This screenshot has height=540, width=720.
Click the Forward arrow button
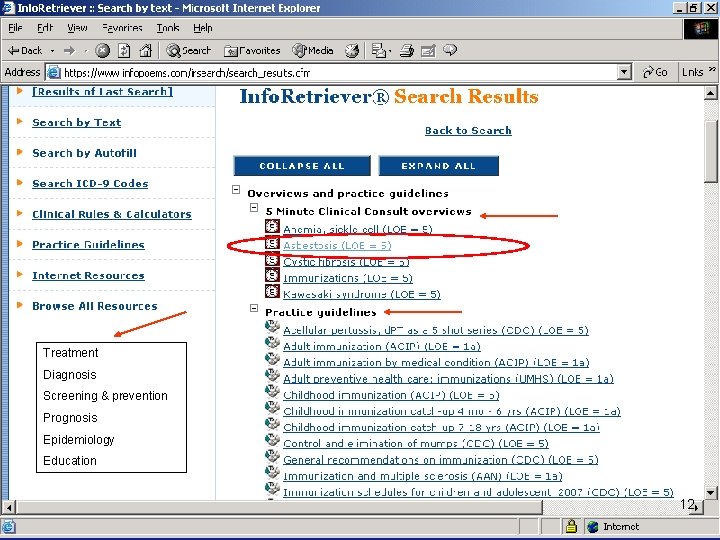pos(69,51)
